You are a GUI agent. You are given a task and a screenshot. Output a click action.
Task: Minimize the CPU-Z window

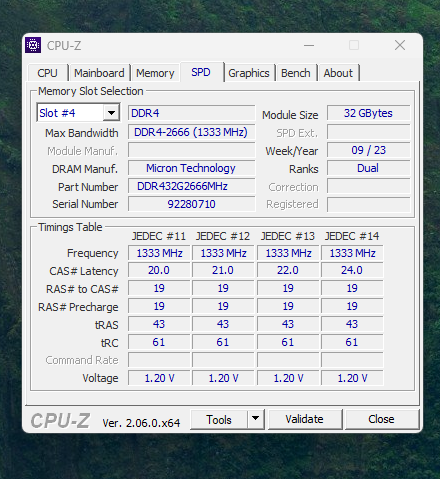tap(309, 45)
